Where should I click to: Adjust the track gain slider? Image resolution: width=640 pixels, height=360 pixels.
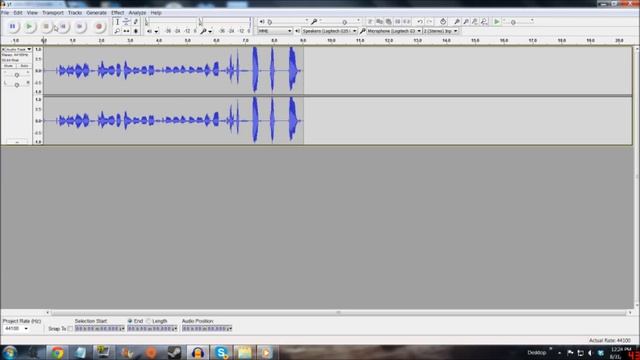point(17,75)
